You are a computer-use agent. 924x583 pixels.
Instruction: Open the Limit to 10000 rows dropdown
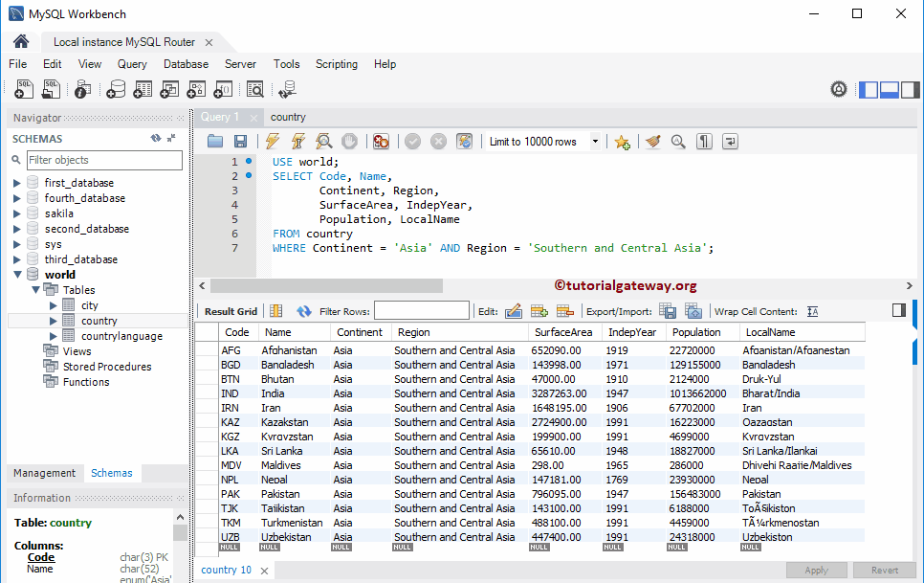click(595, 142)
